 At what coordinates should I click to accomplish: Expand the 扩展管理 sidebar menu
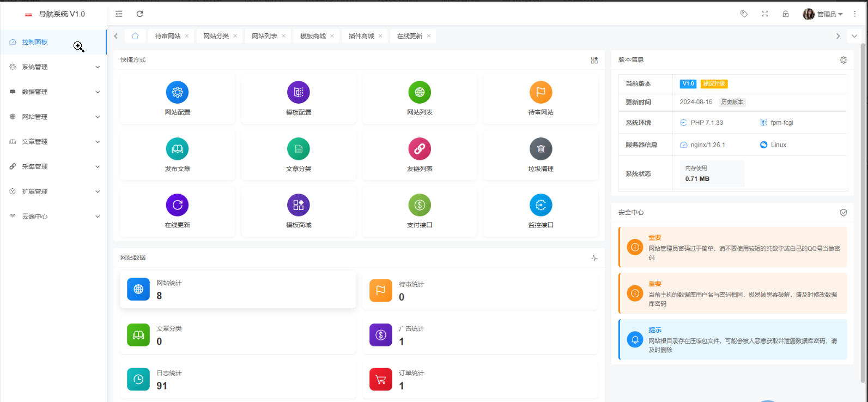coord(53,191)
